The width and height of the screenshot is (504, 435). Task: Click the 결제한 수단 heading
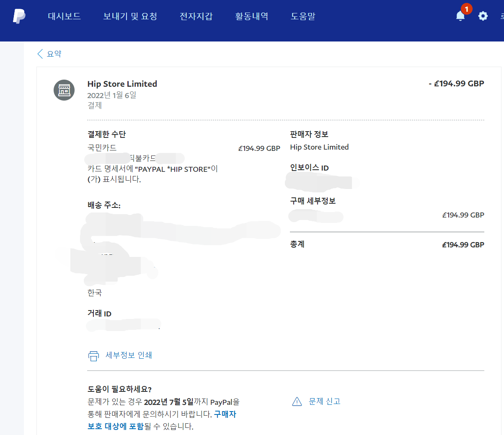(107, 134)
